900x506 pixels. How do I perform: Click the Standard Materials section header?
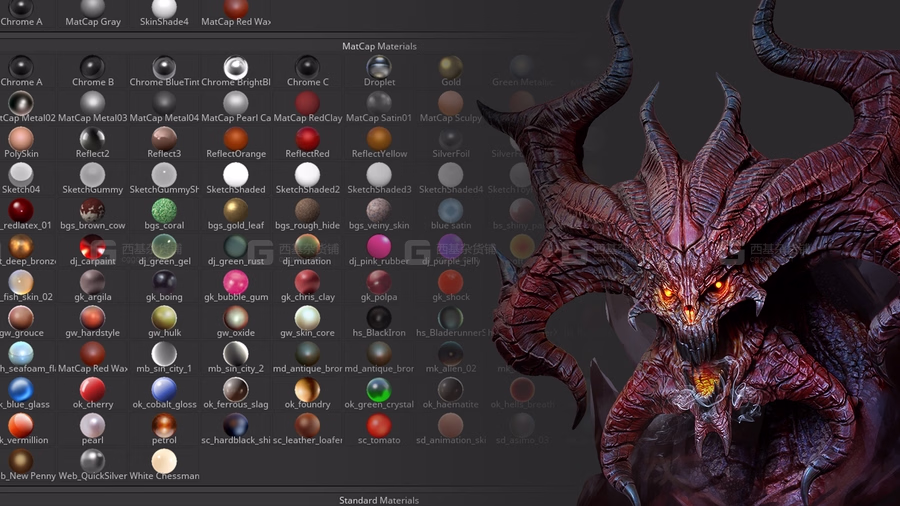pyautogui.click(x=379, y=500)
